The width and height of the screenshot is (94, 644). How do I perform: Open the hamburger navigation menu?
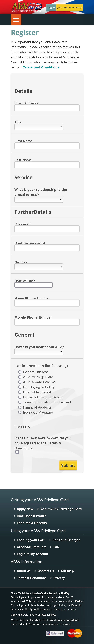point(16,20)
